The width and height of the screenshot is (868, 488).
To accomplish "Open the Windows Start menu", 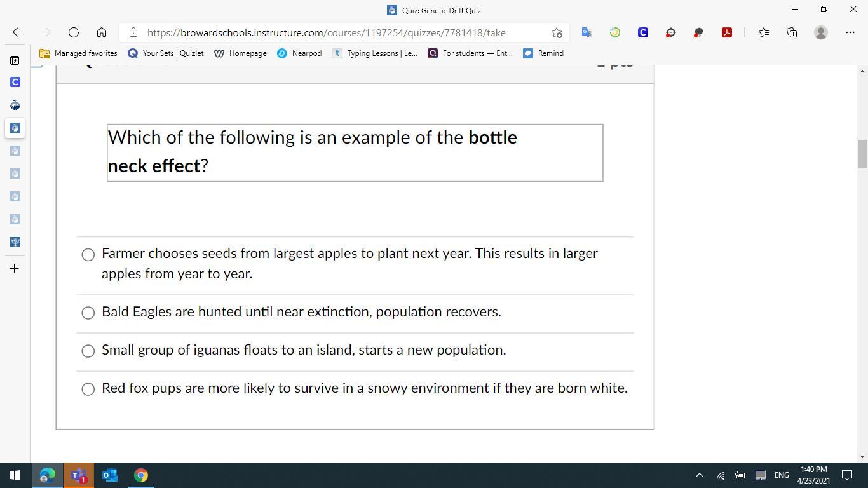I will coord(15,475).
